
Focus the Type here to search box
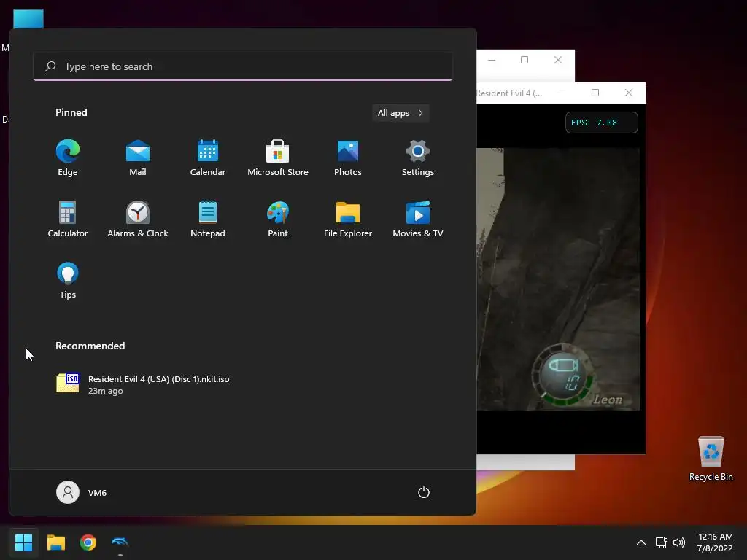point(243,66)
